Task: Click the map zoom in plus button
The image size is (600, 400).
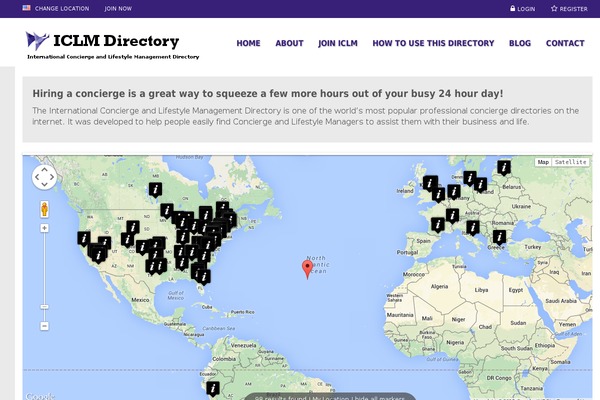Action: click(45, 228)
